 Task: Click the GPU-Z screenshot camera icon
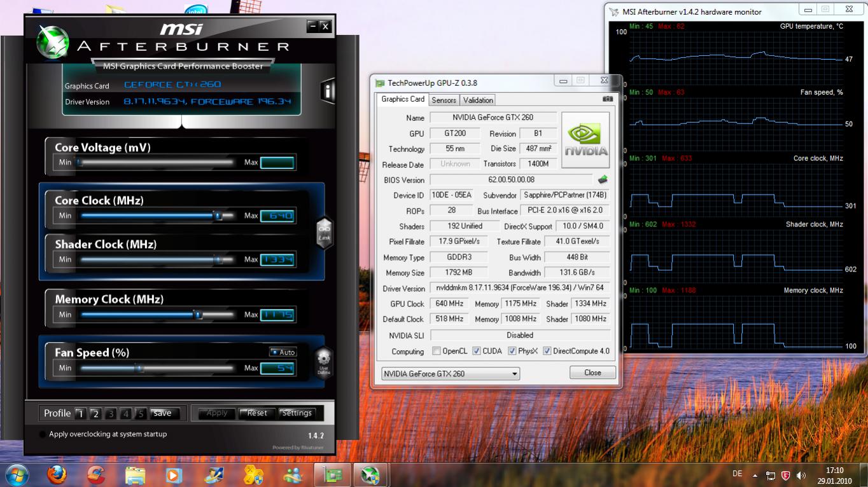[608, 99]
